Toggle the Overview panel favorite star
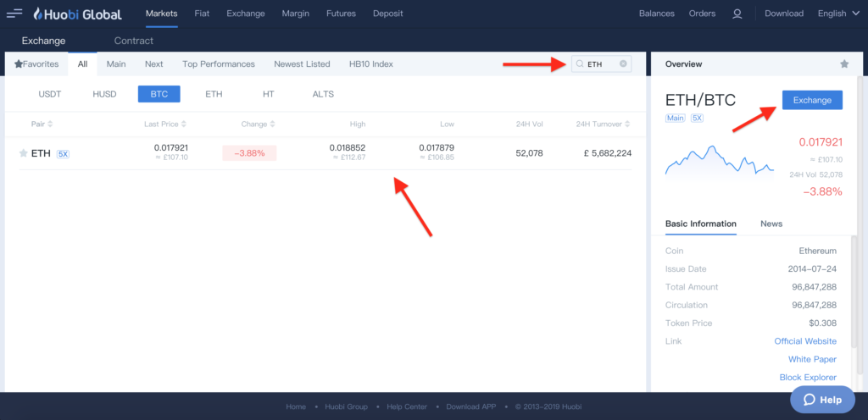Screen dimensions: 868x420 [x=844, y=64]
